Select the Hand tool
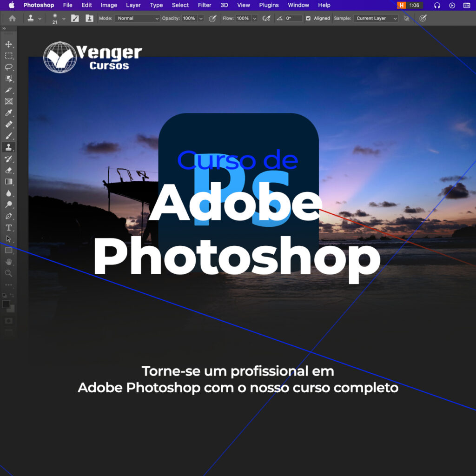The width and height of the screenshot is (476, 476). tap(8, 262)
